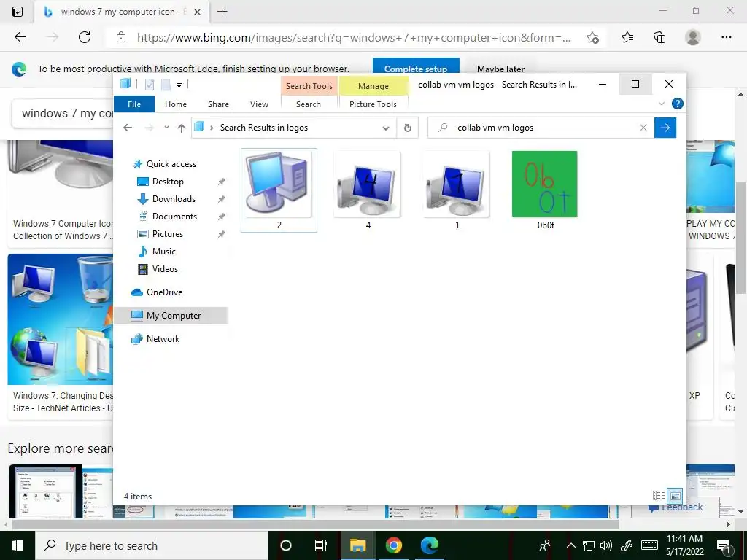Open Customize Quick Access Toolbar dropdown

point(179,85)
